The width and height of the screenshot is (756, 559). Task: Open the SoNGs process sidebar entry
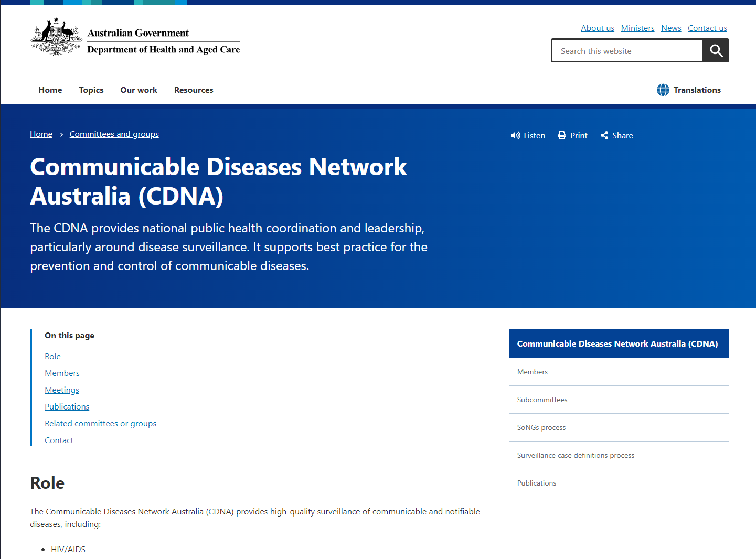pos(541,427)
